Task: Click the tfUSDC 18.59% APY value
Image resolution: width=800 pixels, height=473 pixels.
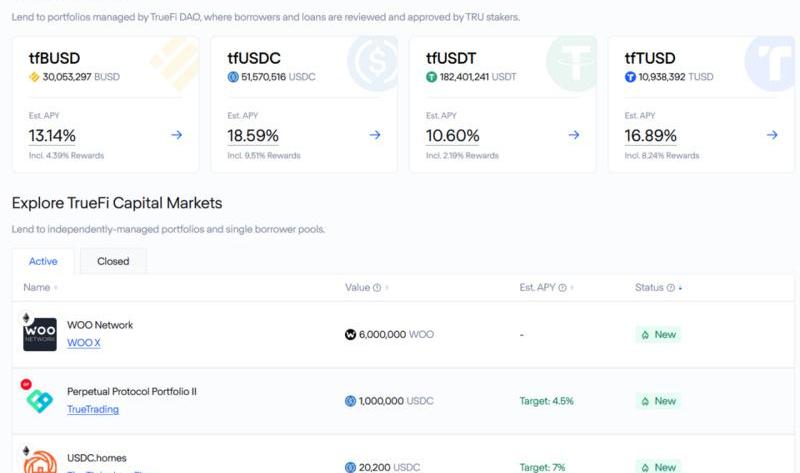Action: [253, 136]
